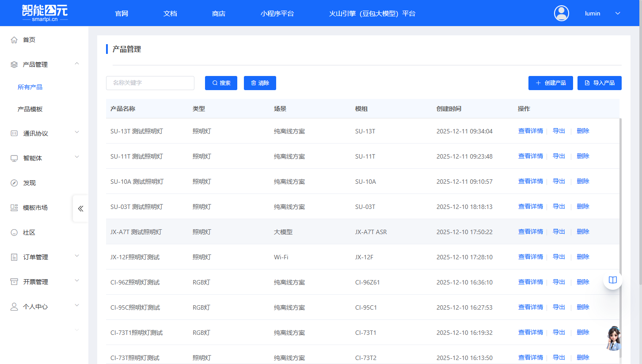Click the 模板市场 sidebar icon
This screenshot has width=642, height=364.
click(x=14, y=208)
